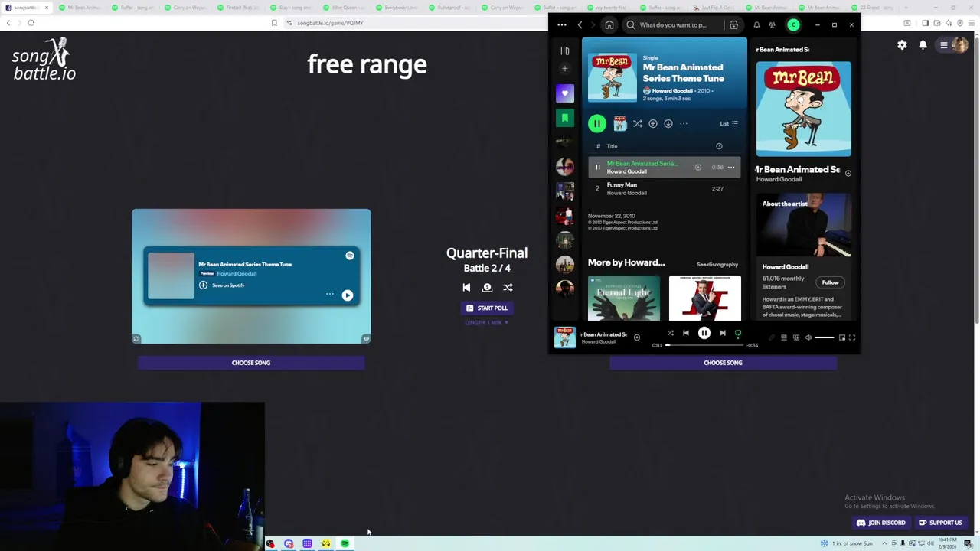The image size is (980, 551).
Task: Open the Spotify mini player
Action: point(841,337)
